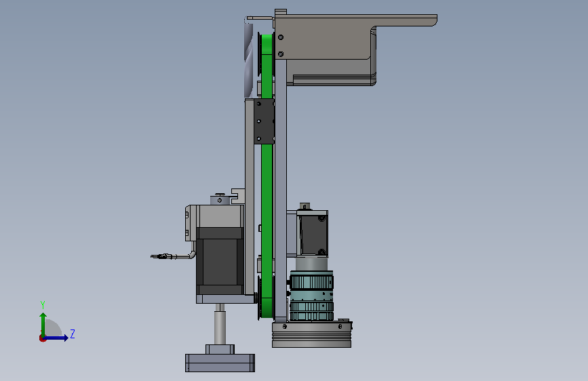The height and width of the screenshot is (381, 588).
Task: Click the Z label of the coordinate triad
Action: 73,334
